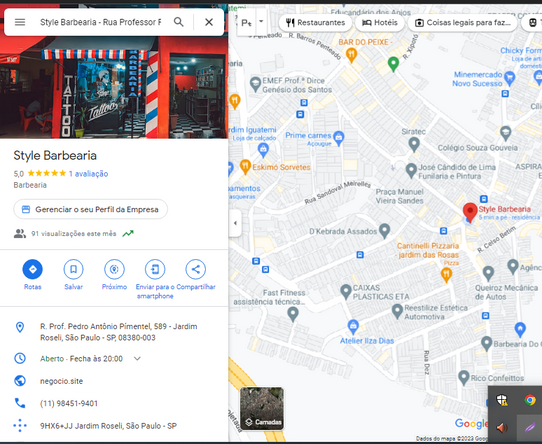This screenshot has height=444, width=542.
Task: Click the Rotas directions icon
Action: pyautogui.click(x=32, y=269)
